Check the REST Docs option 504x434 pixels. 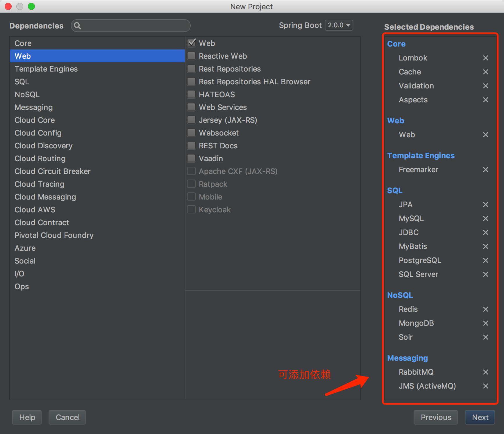(x=192, y=145)
